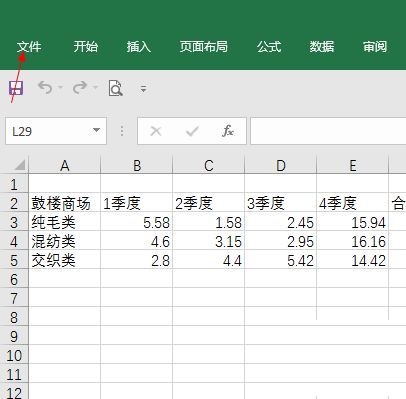Open the 文件 menu tab

(x=29, y=47)
